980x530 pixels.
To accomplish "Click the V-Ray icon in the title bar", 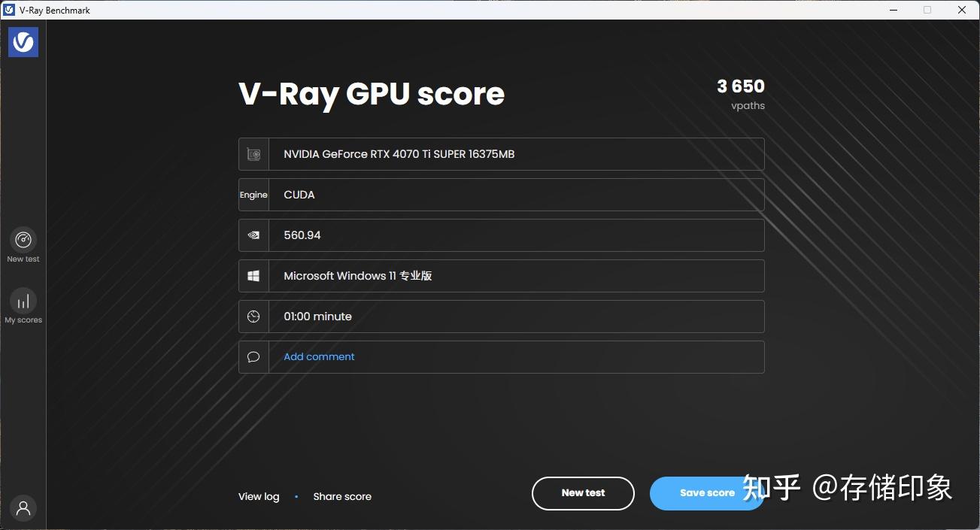I will [9, 10].
